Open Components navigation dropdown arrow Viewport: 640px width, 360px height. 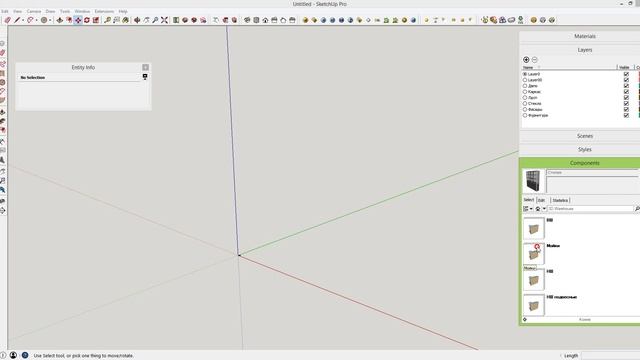(544, 209)
